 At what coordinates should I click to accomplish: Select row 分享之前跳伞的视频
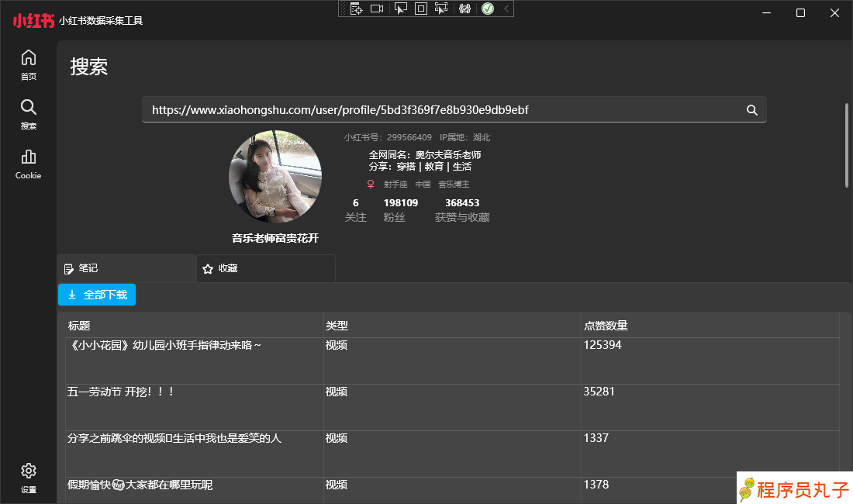(453, 454)
